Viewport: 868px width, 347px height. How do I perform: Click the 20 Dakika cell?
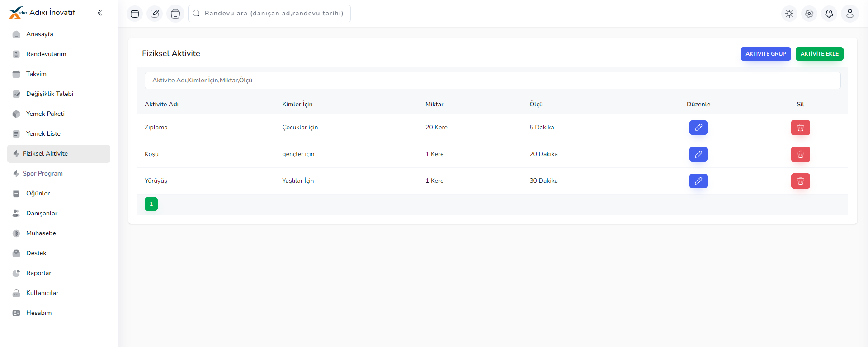pyautogui.click(x=543, y=154)
